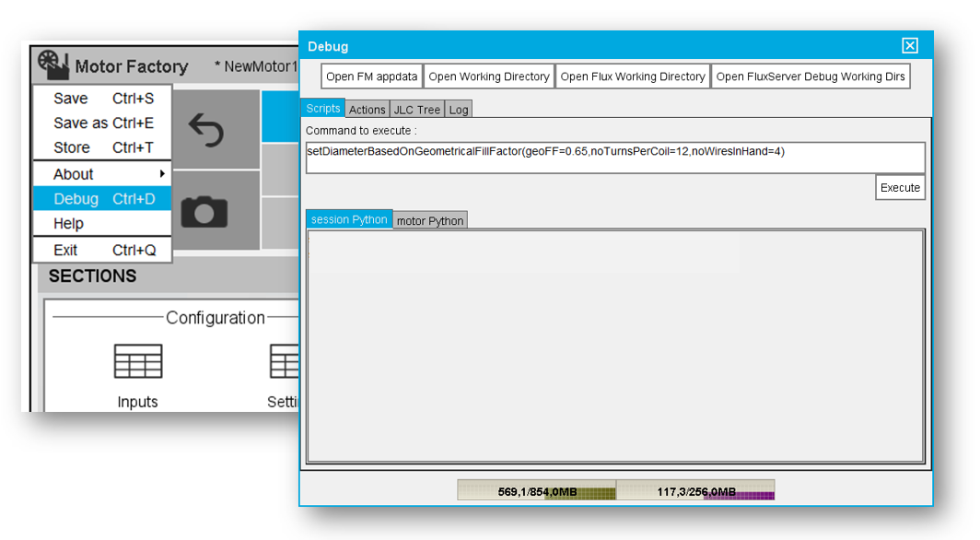
Task: Switch to motor Python tab
Action: pos(430,221)
